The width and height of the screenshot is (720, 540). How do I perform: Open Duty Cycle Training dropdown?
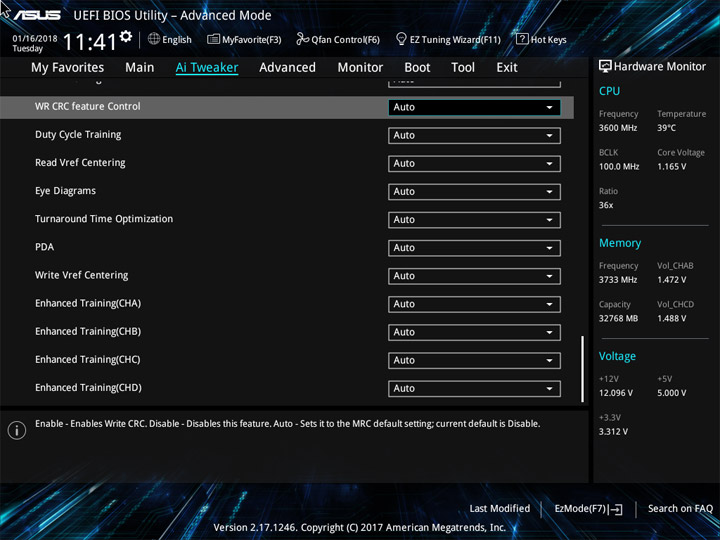click(474, 135)
